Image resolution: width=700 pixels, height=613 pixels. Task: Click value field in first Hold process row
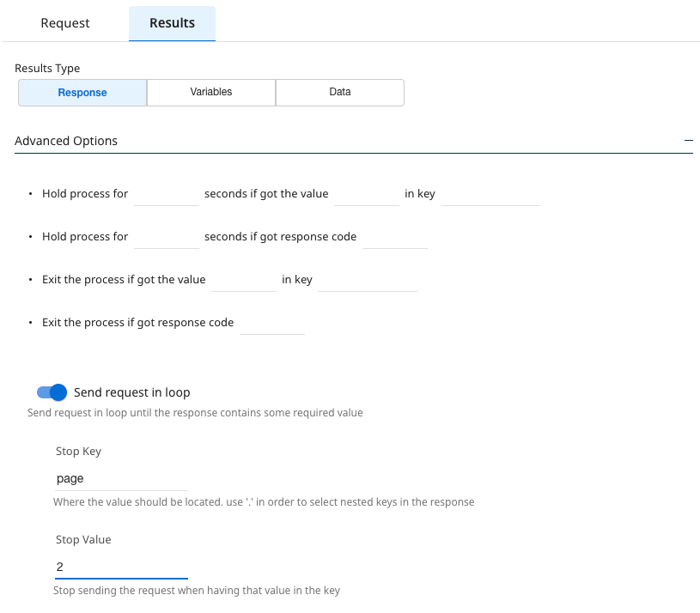[x=367, y=194]
